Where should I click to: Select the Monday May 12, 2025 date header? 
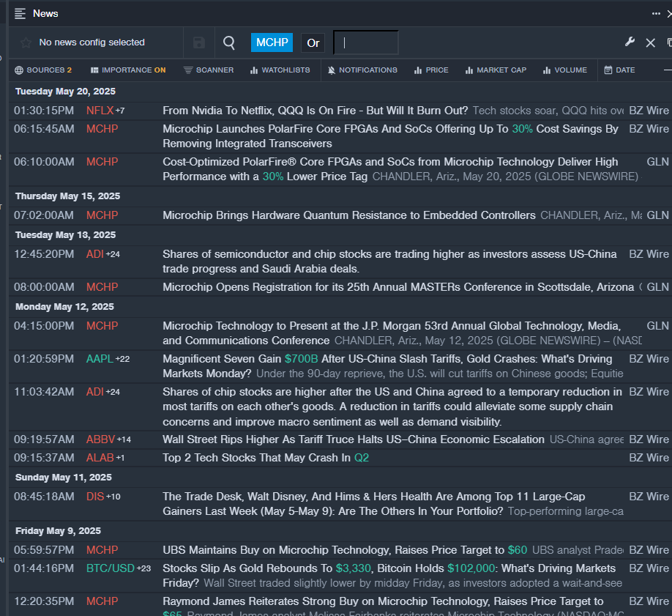pyautogui.click(x=64, y=307)
